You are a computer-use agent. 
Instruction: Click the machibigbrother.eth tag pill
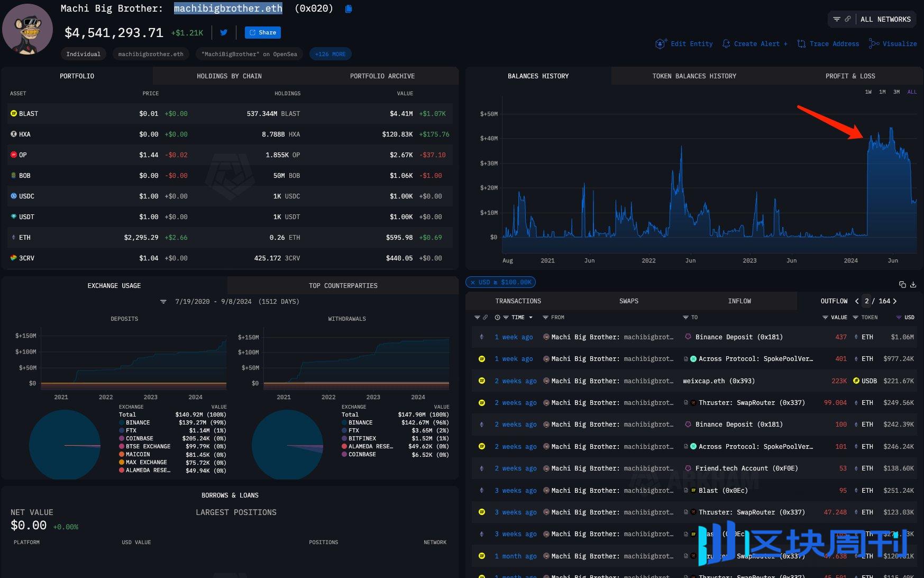(151, 54)
